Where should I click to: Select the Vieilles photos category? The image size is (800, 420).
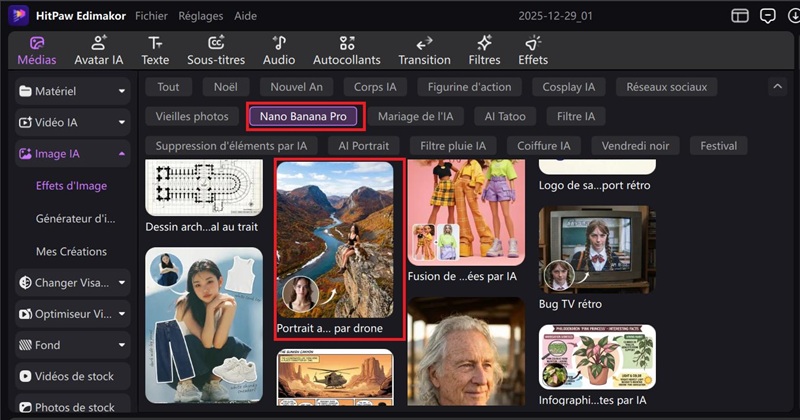pyautogui.click(x=192, y=116)
